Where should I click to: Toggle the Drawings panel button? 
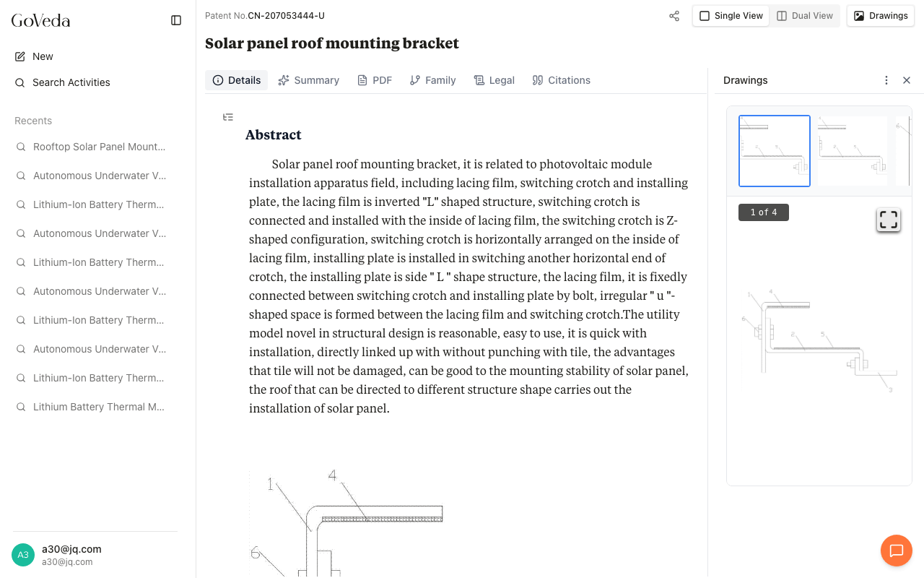pos(880,16)
